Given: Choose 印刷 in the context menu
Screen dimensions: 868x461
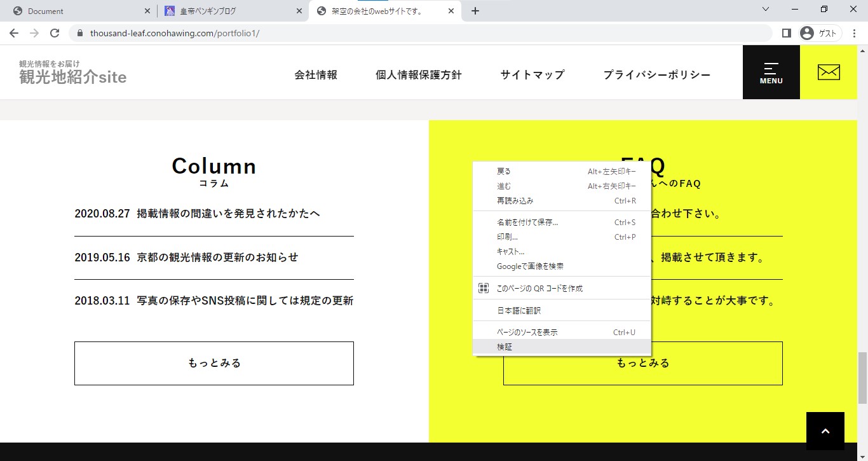Looking at the screenshot, I should point(562,237).
